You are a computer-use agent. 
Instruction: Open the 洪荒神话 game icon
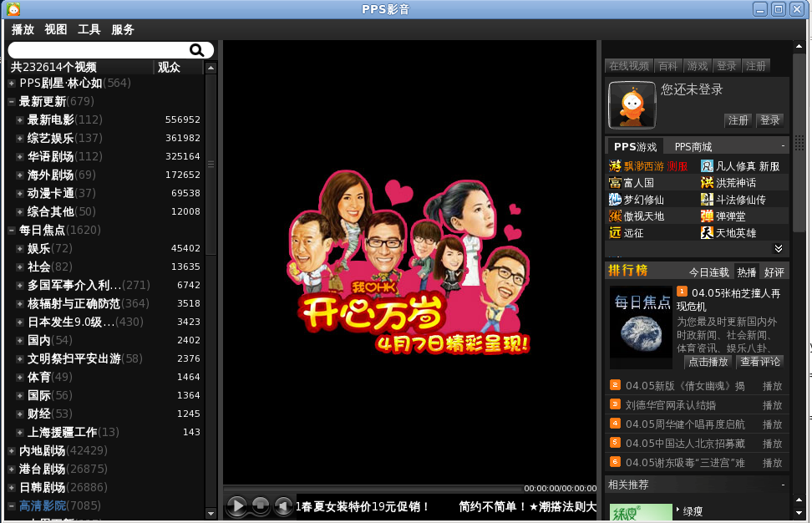(x=707, y=183)
